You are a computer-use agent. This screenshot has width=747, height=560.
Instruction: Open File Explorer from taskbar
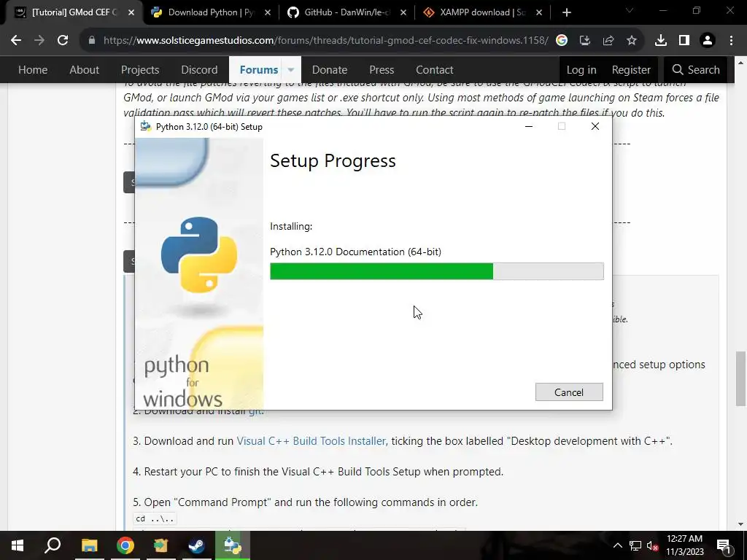coord(89,545)
